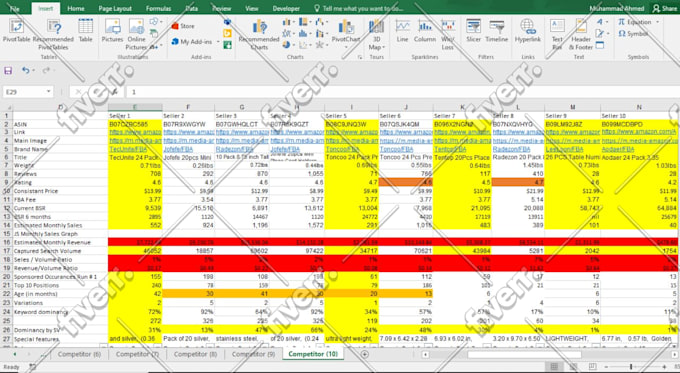Viewport: 680px width, 373px height.
Task: Open the Competitor (9) sheet
Action: click(x=253, y=354)
